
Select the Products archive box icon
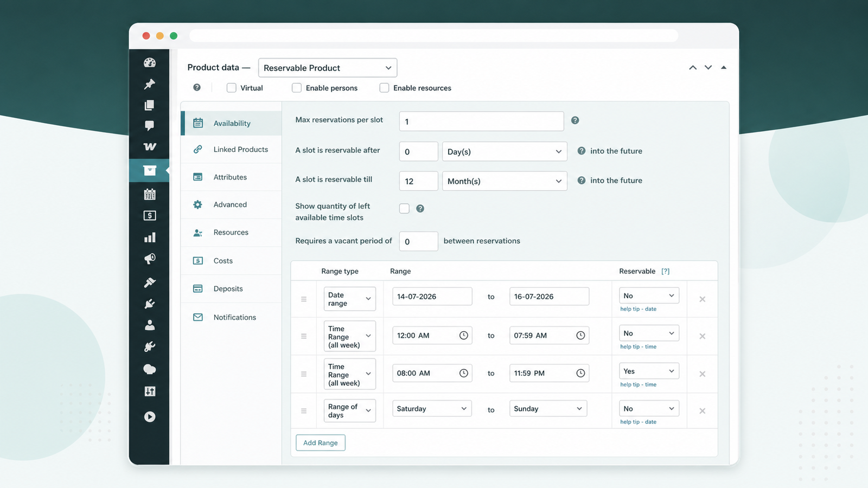[x=150, y=170]
